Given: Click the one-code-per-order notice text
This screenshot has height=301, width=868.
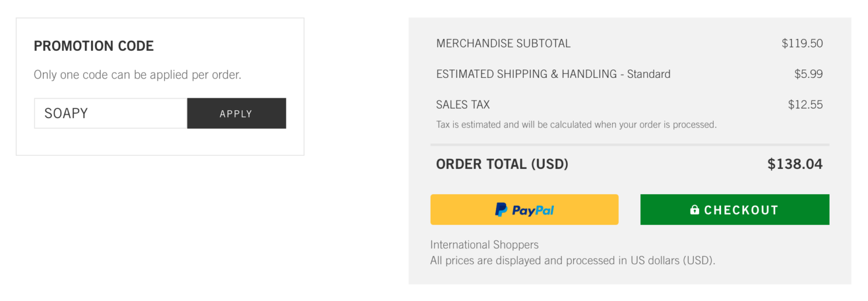Looking at the screenshot, I should tap(137, 75).
